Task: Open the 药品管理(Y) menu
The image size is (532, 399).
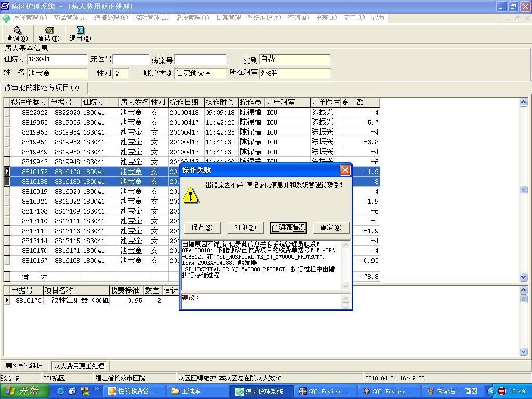Action: point(71,18)
